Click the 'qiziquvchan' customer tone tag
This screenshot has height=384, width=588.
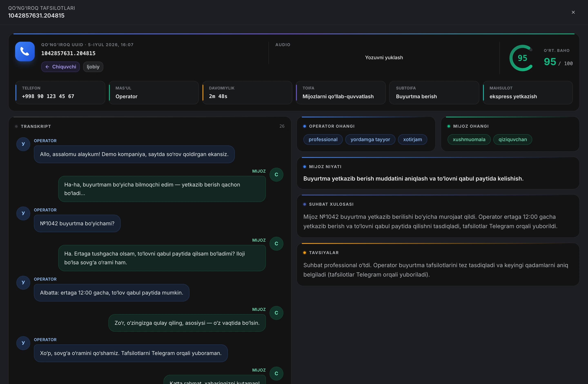[x=513, y=139]
